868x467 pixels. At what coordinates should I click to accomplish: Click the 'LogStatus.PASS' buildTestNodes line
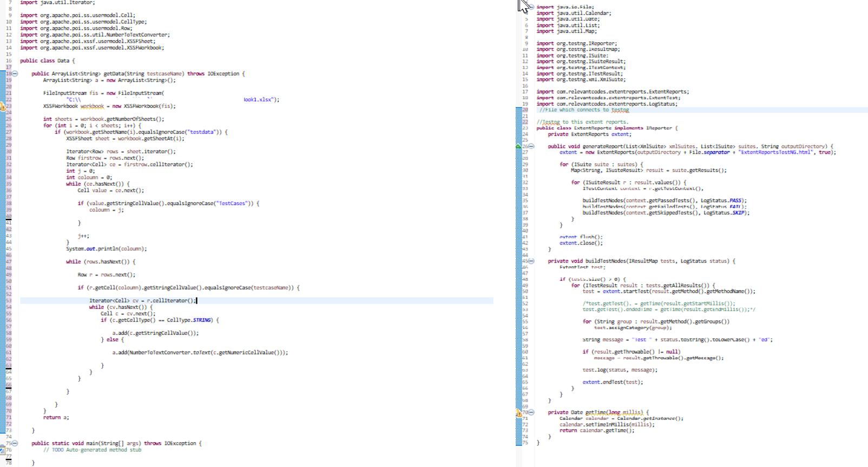pyautogui.click(x=665, y=201)
